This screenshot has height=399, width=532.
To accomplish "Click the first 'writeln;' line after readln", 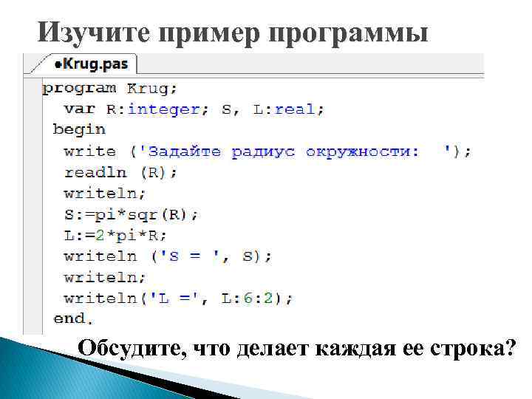I will [x=104, y=194].
